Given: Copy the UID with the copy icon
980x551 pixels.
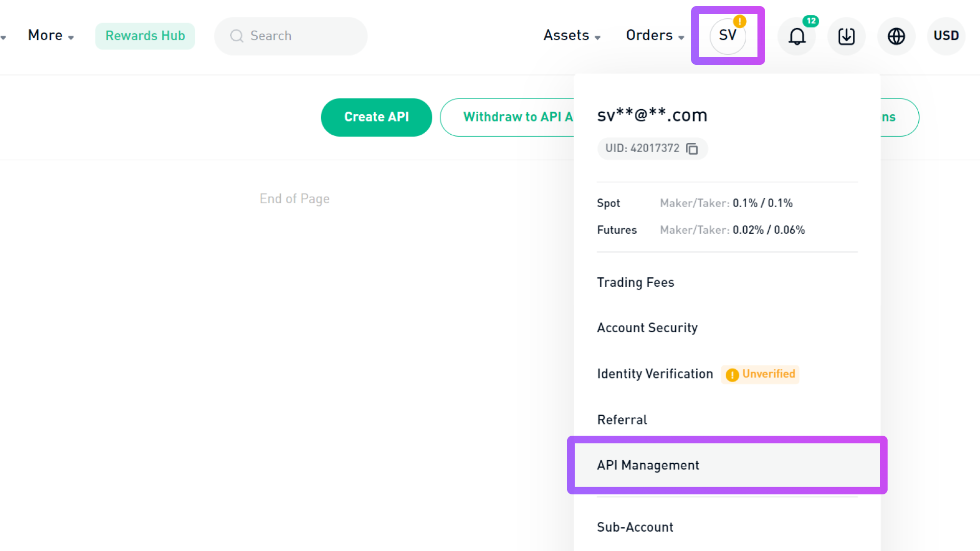Looking at the screenshot, I should click(692, 148).
